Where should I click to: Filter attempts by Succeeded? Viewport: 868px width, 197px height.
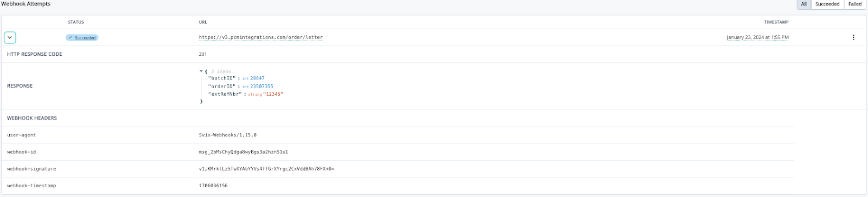coord(827,4)
